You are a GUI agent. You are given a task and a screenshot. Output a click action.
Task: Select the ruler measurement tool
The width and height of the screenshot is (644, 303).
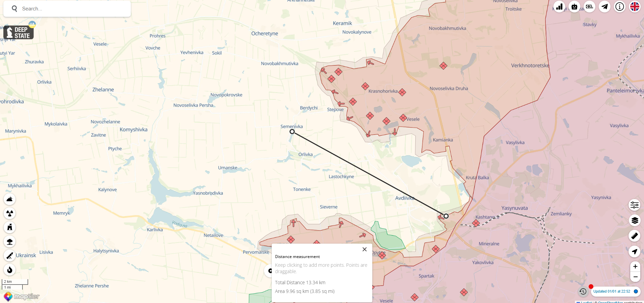(635, 236)
